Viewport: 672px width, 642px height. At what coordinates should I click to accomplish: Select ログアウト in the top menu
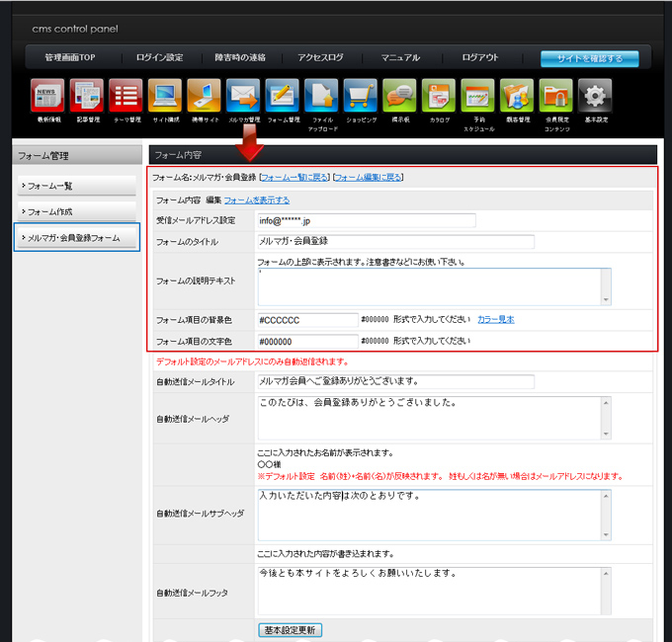(480, 58)
